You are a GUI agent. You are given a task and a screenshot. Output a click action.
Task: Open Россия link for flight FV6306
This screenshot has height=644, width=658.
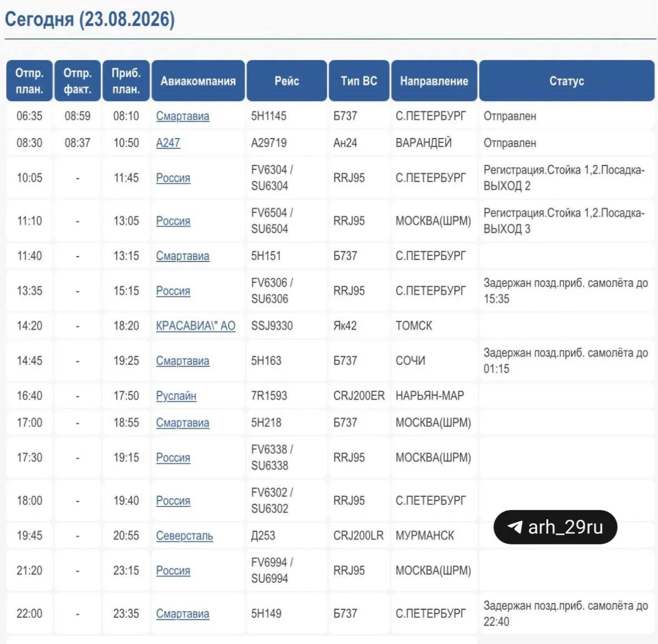(x=173, y=291)
